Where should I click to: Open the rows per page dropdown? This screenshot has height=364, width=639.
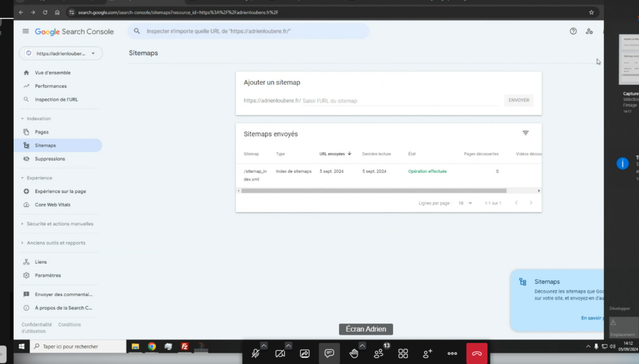466,203
